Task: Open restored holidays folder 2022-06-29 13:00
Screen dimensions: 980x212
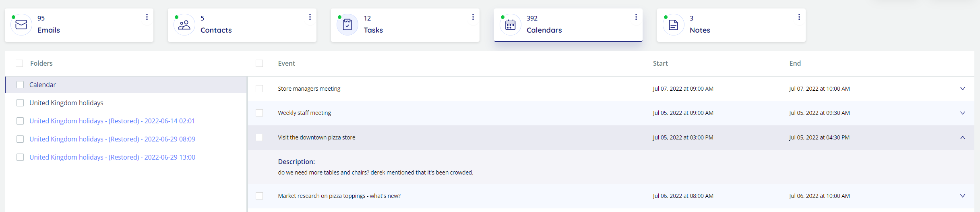Action: 112,157
